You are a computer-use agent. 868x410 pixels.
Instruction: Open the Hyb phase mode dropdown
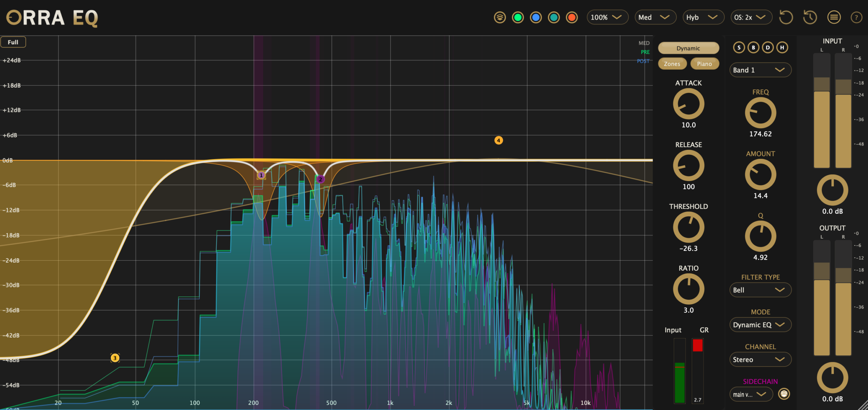tap(703, 17)
